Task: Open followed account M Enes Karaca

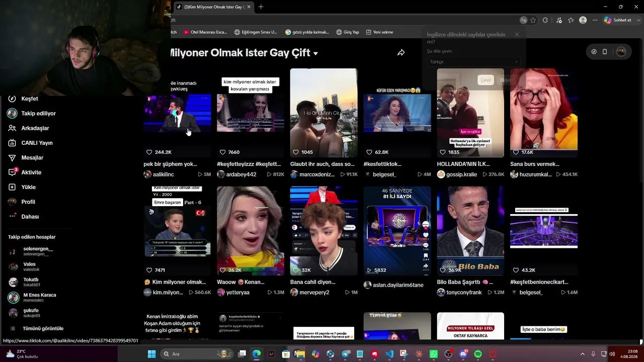Action: (32, 298)
